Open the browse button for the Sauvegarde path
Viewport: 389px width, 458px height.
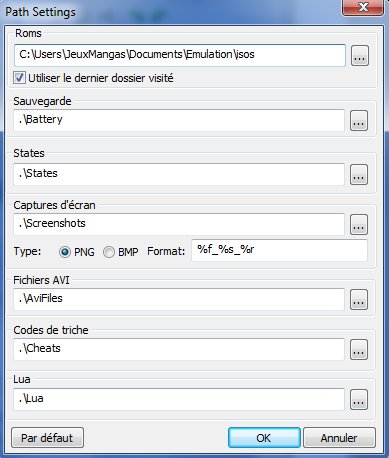[x=359, y=120]
